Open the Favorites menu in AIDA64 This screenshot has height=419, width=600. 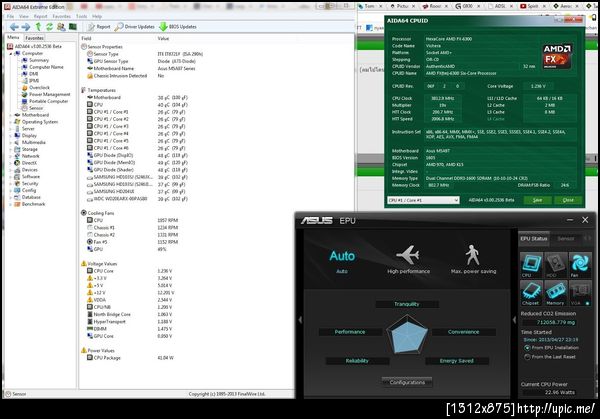(61, 16)
